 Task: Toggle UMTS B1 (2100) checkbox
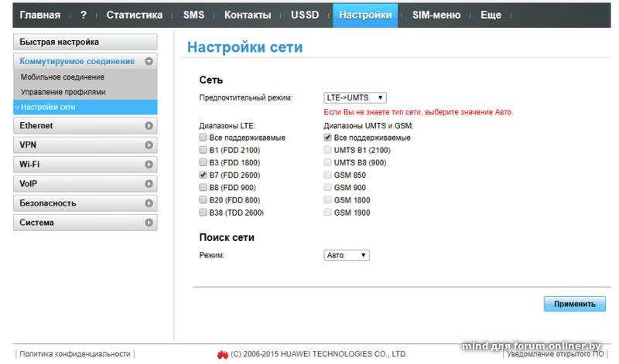pos(327,150)
